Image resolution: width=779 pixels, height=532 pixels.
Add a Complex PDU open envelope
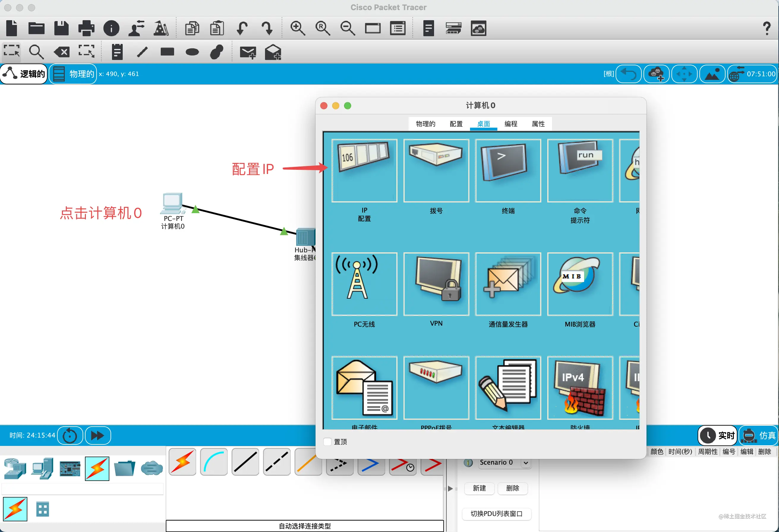point(273,52)
